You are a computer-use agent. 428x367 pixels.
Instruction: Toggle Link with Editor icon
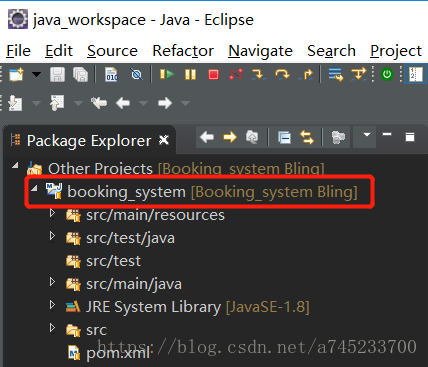point(307,137)
